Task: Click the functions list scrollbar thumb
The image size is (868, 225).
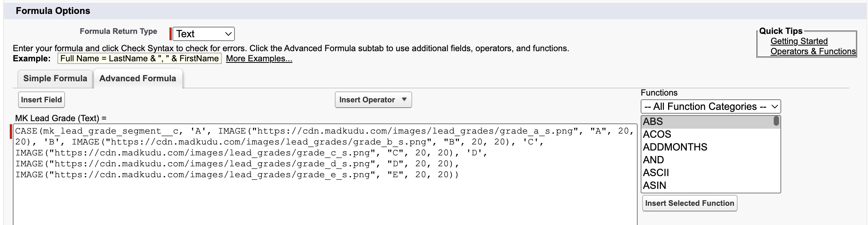Action: pyautogui.click(x=776, y=121)
